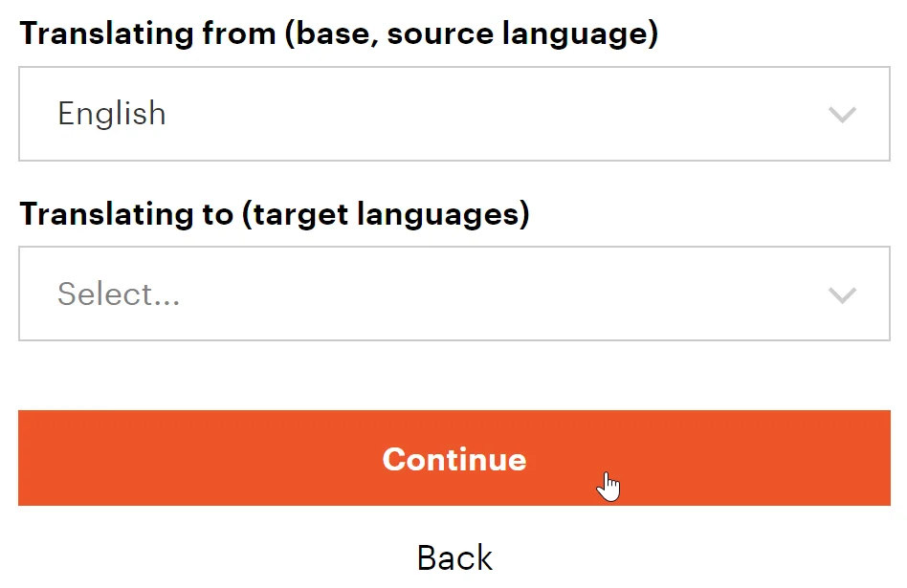Screen dimensions: 907x588
Task: Expand the base language list via its arrow
Action: [841, 115]
